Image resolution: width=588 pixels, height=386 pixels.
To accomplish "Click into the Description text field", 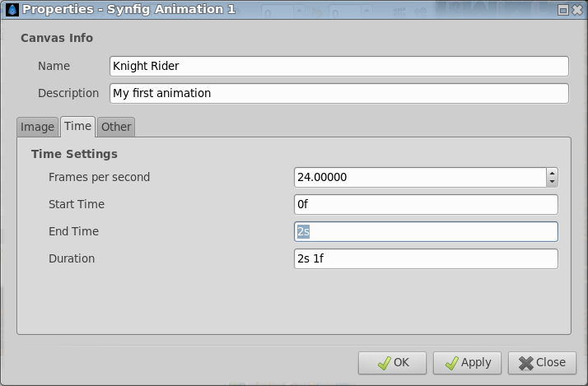I will [339, 93].
